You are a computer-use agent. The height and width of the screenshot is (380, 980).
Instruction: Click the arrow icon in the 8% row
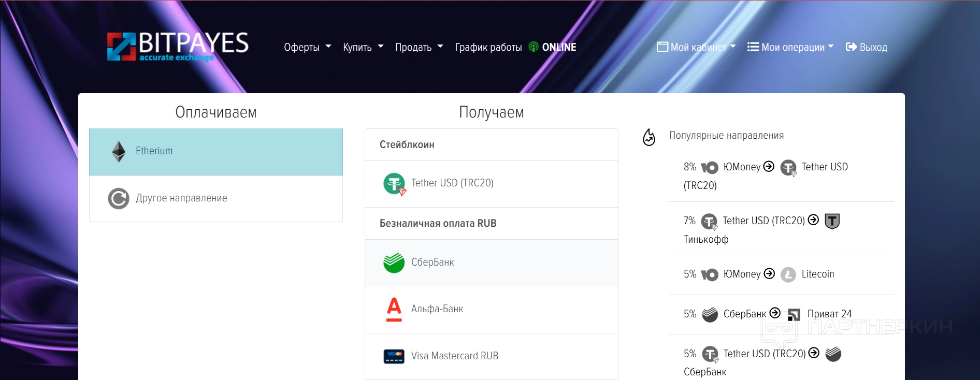coord(769,166)
